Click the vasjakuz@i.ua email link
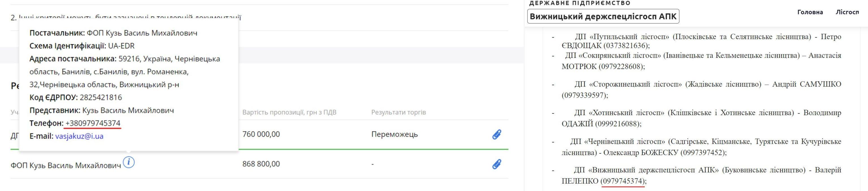 (x=79, y=136)
